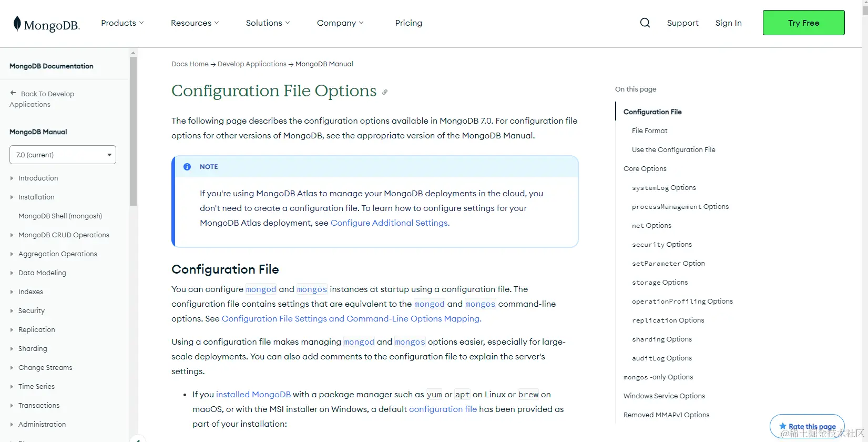Viewport: 868px width, 442px height.
Task: Expand the Security section
Action: pos(32,310)
